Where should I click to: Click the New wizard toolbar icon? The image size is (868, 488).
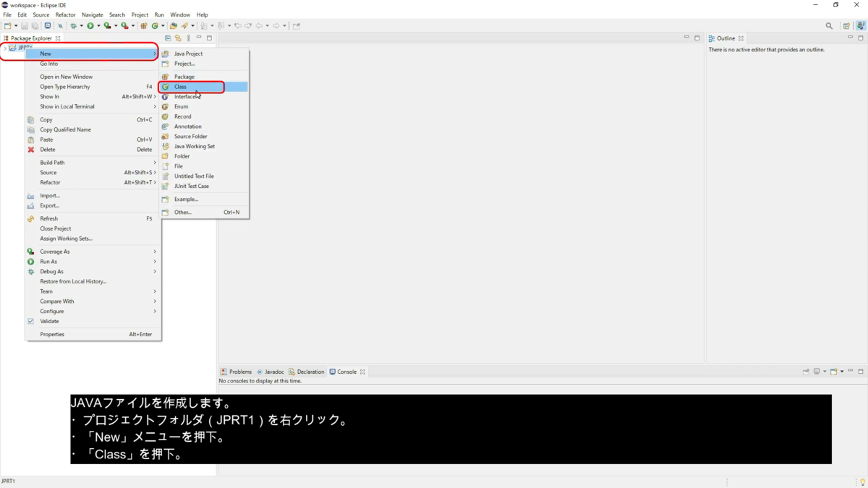pos(7,25)
